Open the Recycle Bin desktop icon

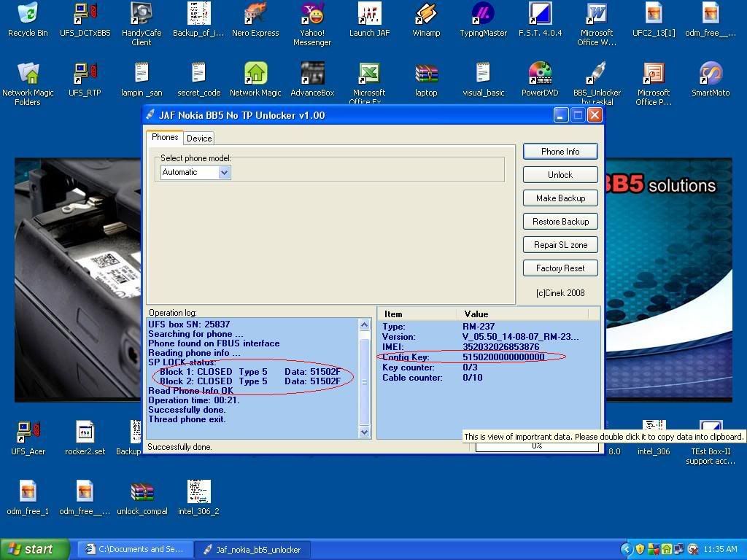28,20
